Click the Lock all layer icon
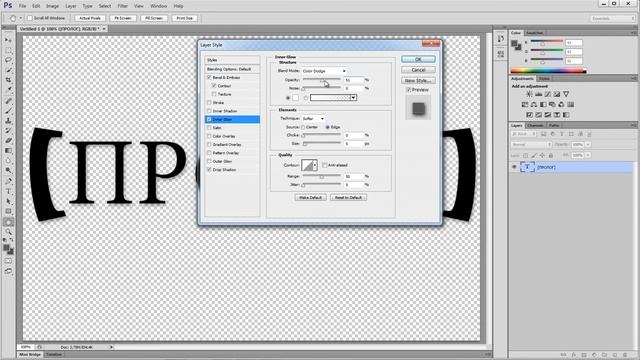The width and height of the screenshot is (640, 360). (551, 156)
